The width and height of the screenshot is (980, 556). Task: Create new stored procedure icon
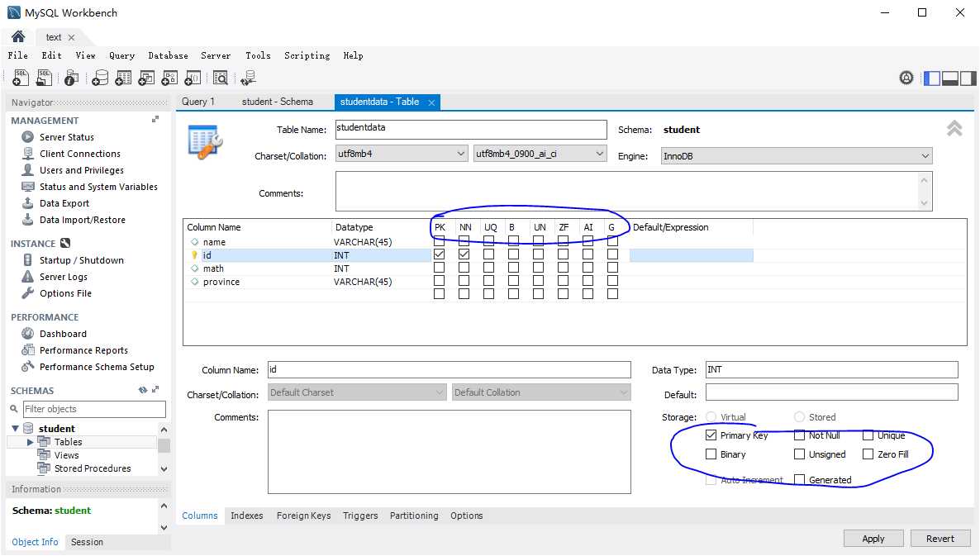coord(169,78)
